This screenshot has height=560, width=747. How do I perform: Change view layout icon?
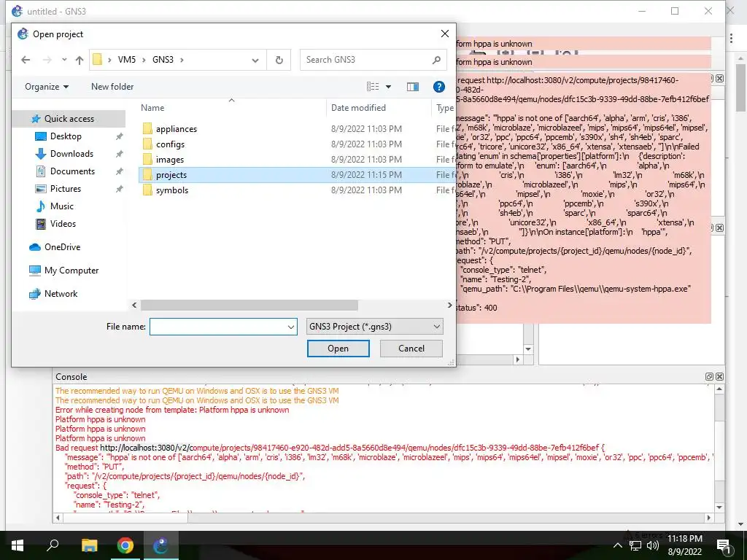coord(373,87)
